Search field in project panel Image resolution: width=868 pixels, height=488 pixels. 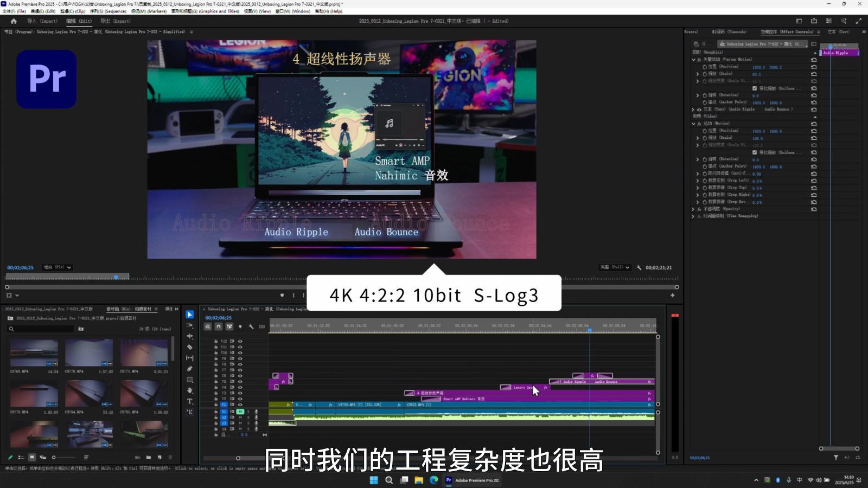41,329
